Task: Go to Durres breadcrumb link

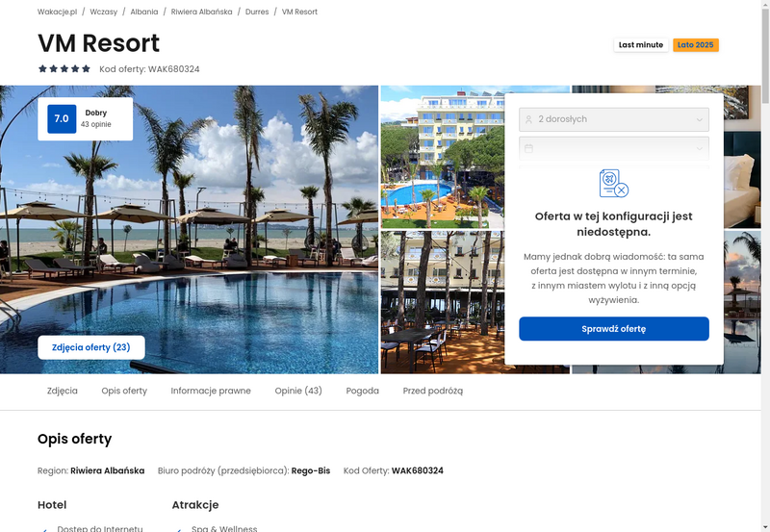Action: [x=257, y=12]
